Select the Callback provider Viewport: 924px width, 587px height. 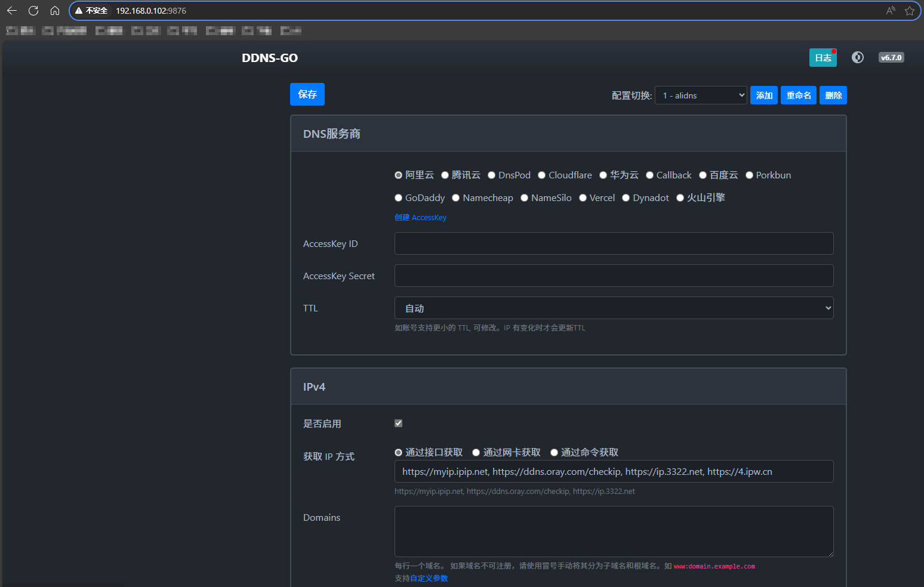(x=649, y=175)
